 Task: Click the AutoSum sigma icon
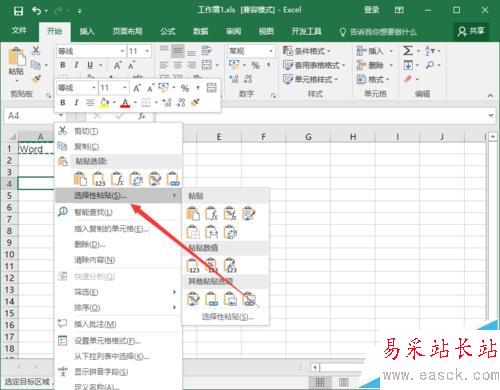coord(408,51)
